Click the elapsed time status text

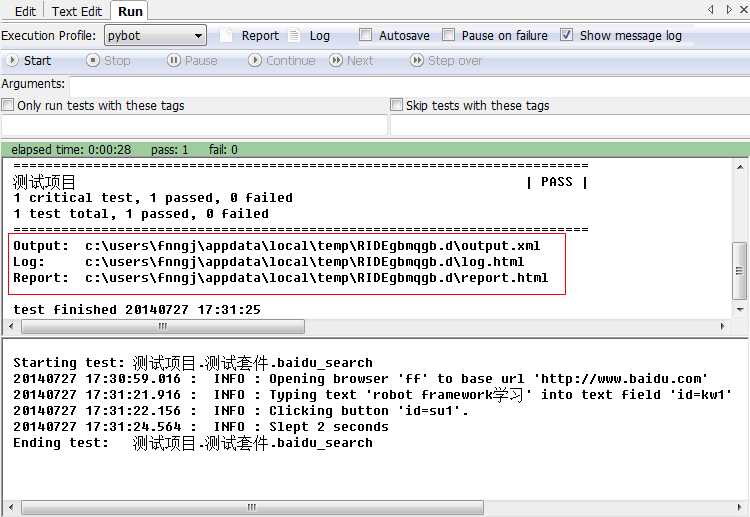click(x=71, y=150)
